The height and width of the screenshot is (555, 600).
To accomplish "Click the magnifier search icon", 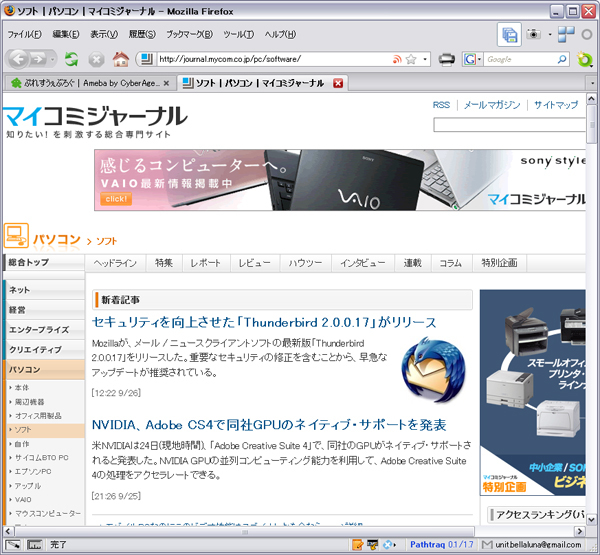I will coord(562,59).
